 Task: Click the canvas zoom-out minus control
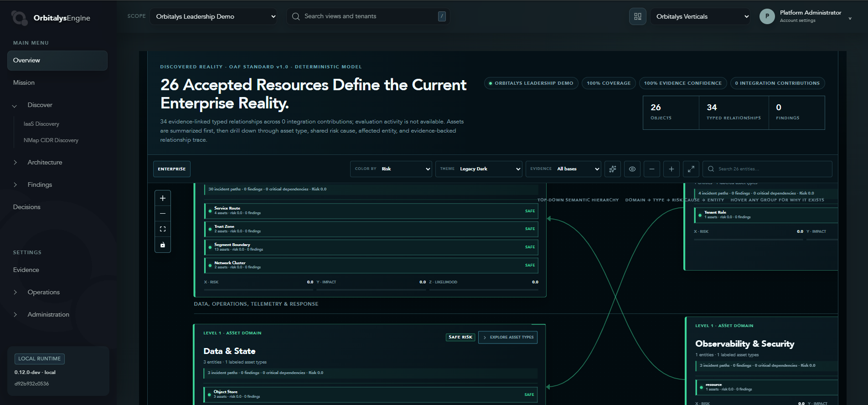163,214
